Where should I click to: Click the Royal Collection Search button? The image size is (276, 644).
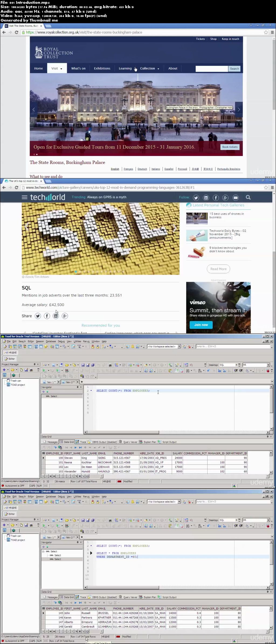[x=234, y=69]
